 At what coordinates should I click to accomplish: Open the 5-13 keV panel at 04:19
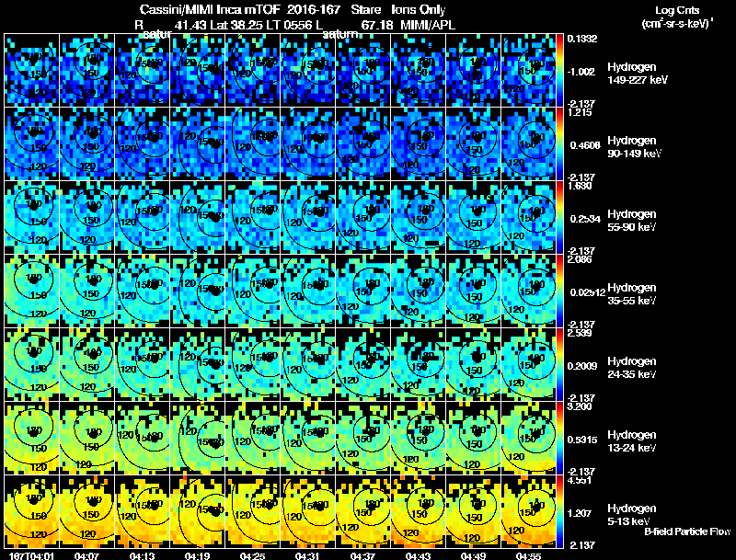point(198,512)
